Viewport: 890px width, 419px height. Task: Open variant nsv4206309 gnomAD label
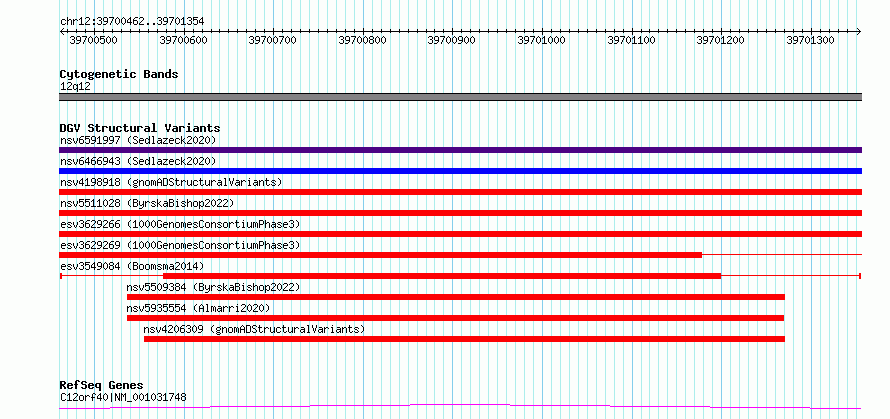coord(254,329)
